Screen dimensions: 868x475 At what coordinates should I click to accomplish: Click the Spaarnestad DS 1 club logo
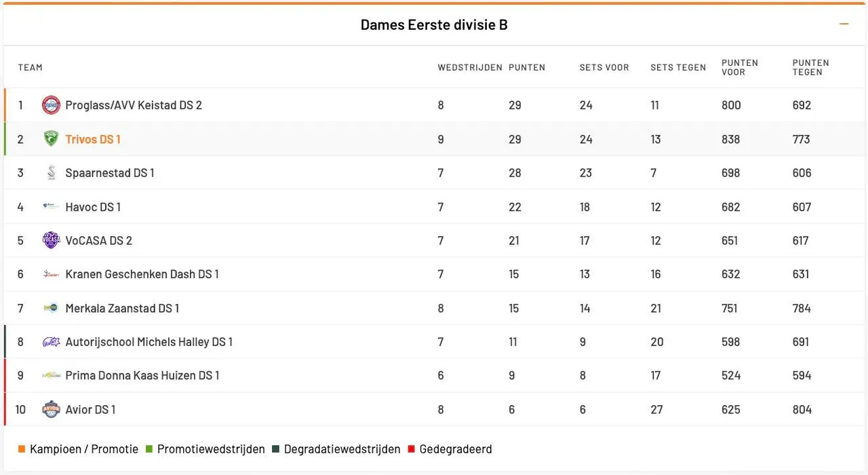51,172
